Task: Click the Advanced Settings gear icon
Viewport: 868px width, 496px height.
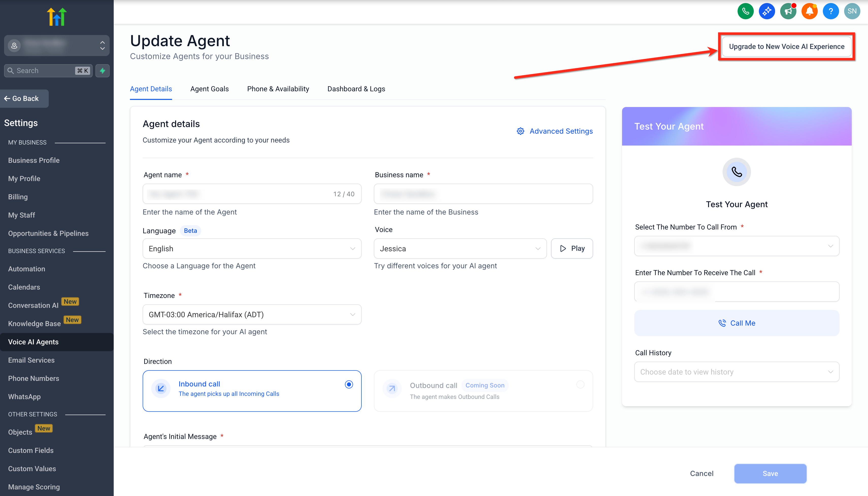Action: pos(520,131)
